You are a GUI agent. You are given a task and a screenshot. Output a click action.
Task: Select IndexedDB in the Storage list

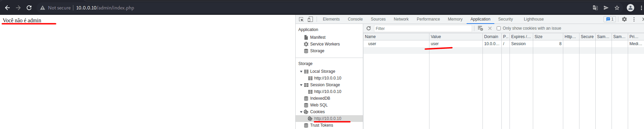(x=320, y=98)
